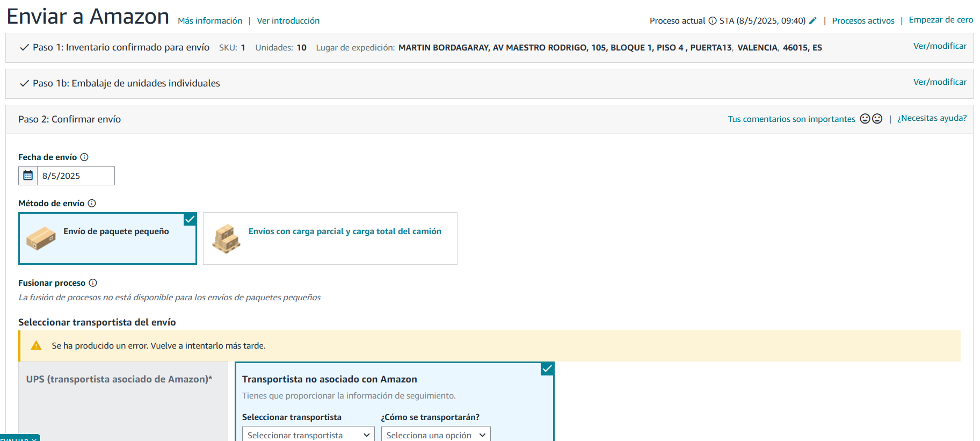
Task: Click the sad face feedback icon
Action: point(877,119)
